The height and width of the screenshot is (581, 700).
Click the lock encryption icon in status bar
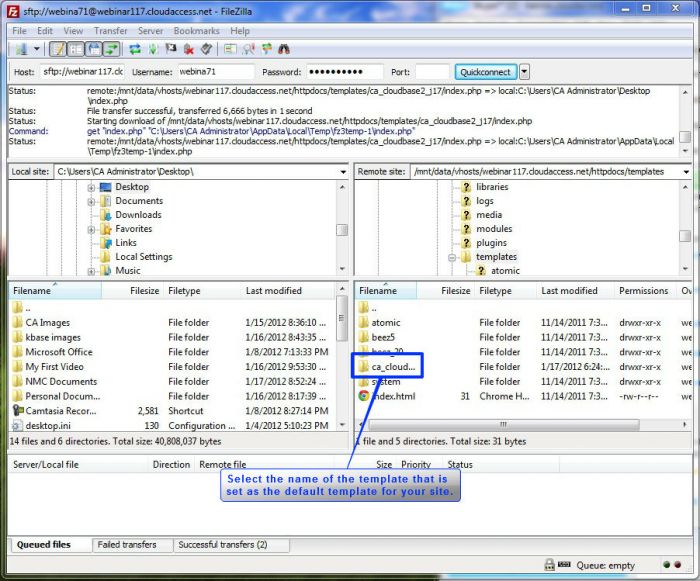[x=550, y=565]
